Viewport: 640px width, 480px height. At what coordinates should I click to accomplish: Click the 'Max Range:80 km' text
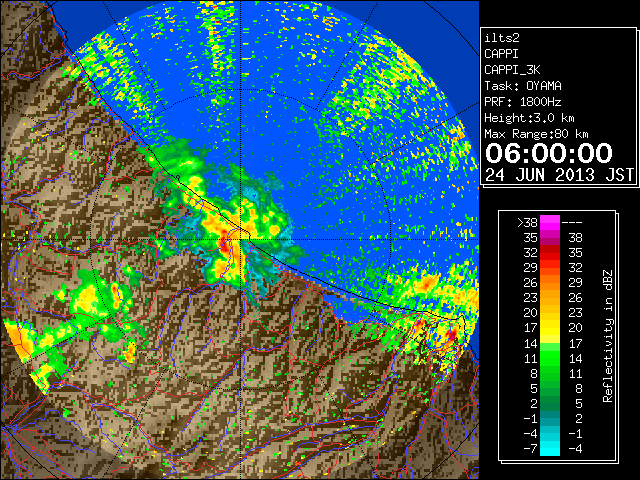coord(536,134)
